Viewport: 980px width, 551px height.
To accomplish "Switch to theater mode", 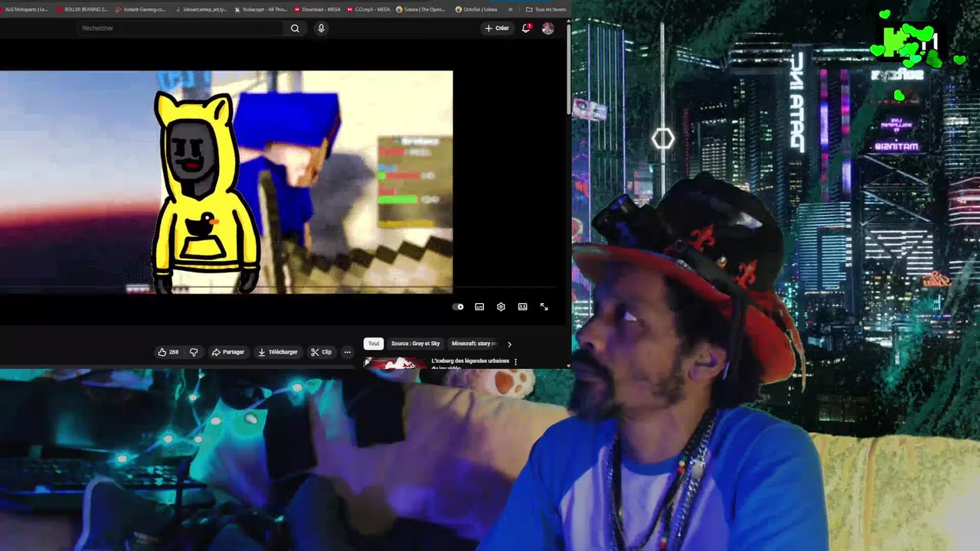I will [522, 307].
